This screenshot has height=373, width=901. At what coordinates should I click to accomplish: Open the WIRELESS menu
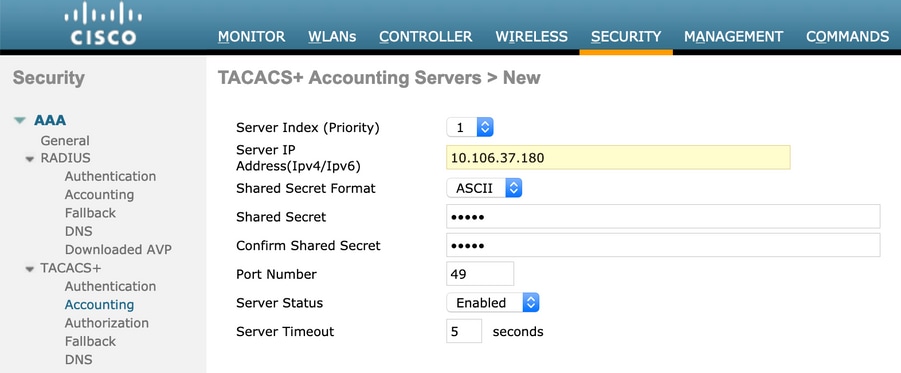point(532,37)
